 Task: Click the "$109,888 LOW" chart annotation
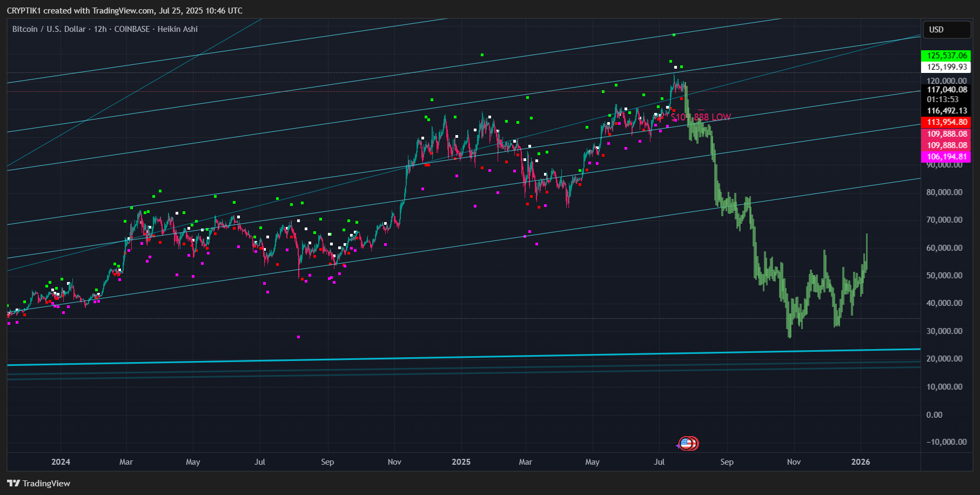coord(701,117)
